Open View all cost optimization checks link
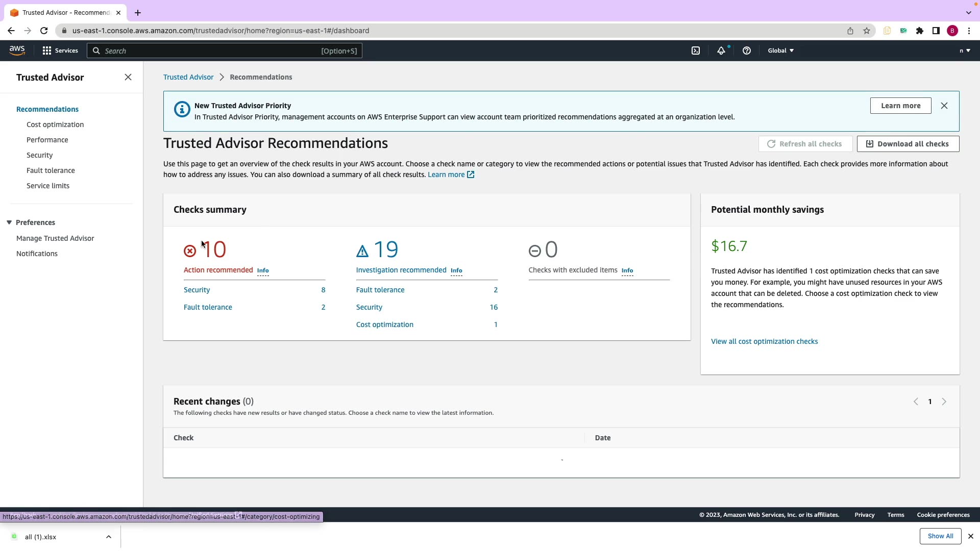 coord(764,341)
